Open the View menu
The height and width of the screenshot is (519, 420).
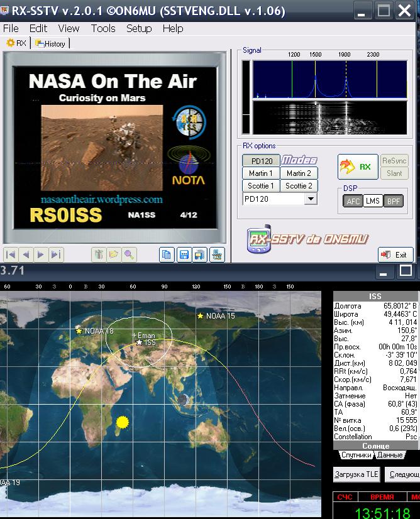pyautogui.click(x=69, y=28)
